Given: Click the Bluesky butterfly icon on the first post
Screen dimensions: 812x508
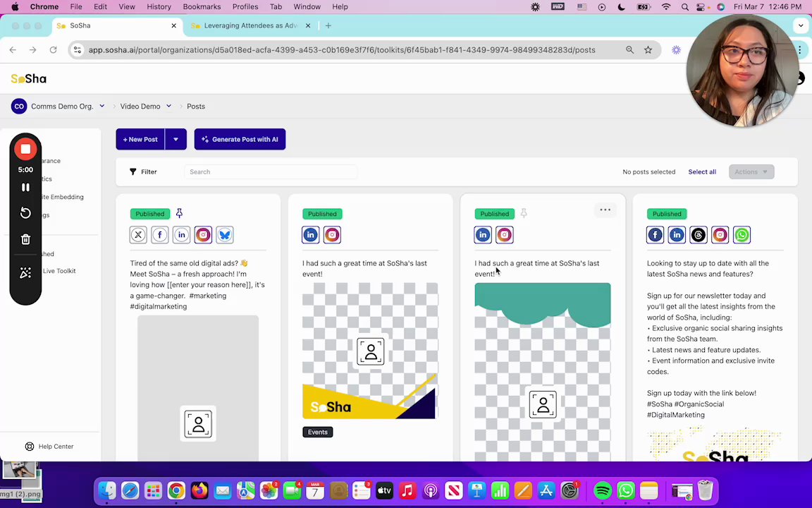Looking at the screenshot, I should click(x=225, y=235).
